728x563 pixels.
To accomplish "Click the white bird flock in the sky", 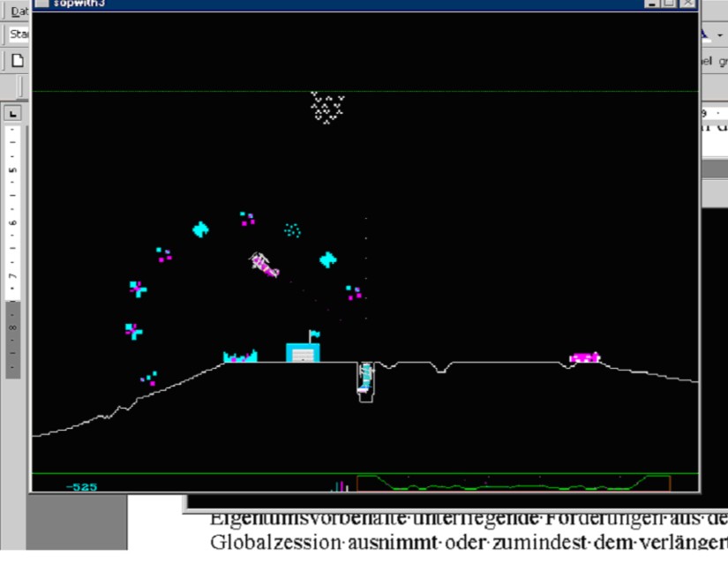I will [x=327, y=108].
